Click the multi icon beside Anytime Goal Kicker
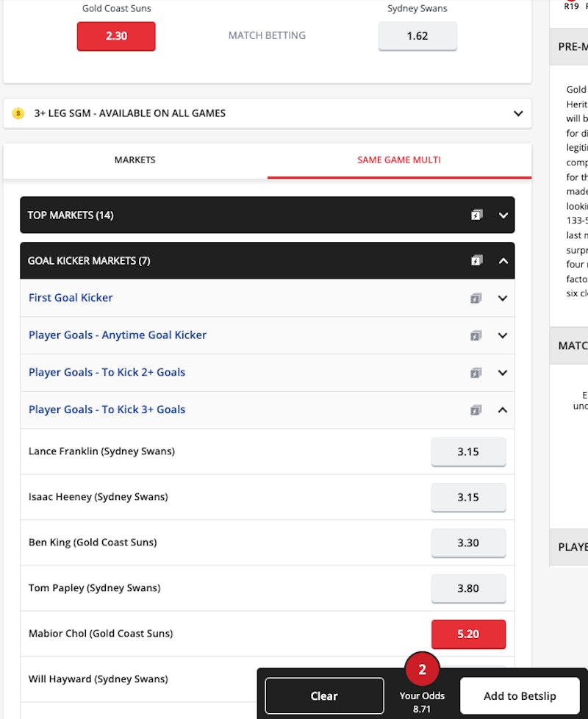The height and width of the screenshot is (719, 588). [476, 336]
